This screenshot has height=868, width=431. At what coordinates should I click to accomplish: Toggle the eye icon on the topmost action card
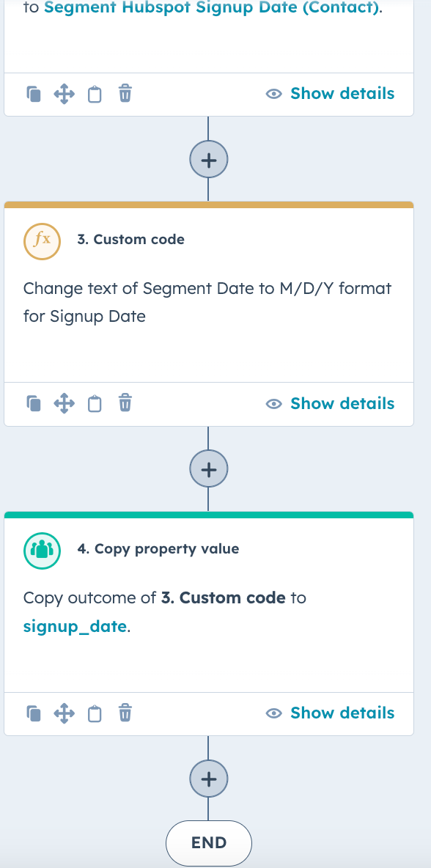click(x=274, y=94)
